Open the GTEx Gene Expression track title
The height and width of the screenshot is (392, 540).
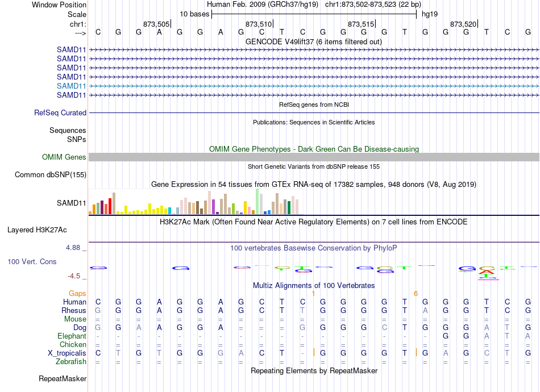pyautogui.click(x=313, y=184)
